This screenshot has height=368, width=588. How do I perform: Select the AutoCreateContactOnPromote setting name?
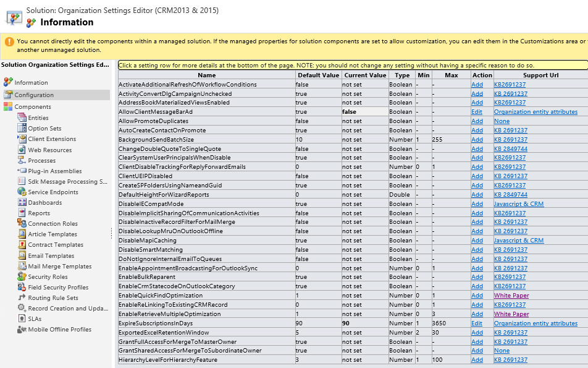coord(162,131)
